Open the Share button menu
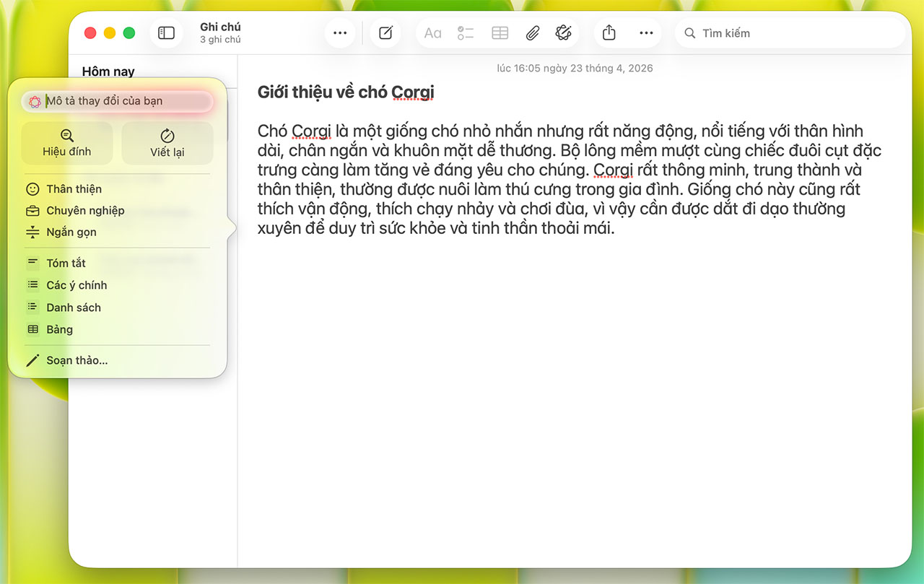The height and width of the screenshot is (584, 924). click(609, 33)
